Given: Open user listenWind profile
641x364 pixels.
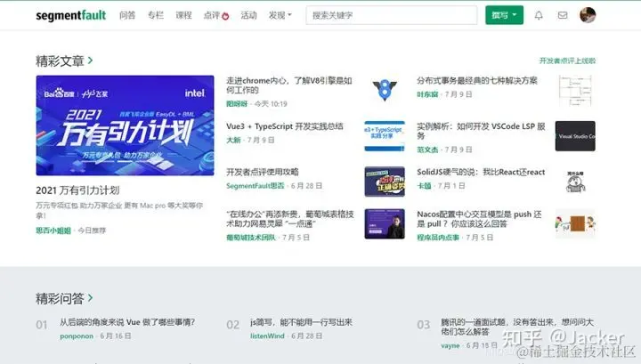Looking at the screenshot, I should point(267,336).
